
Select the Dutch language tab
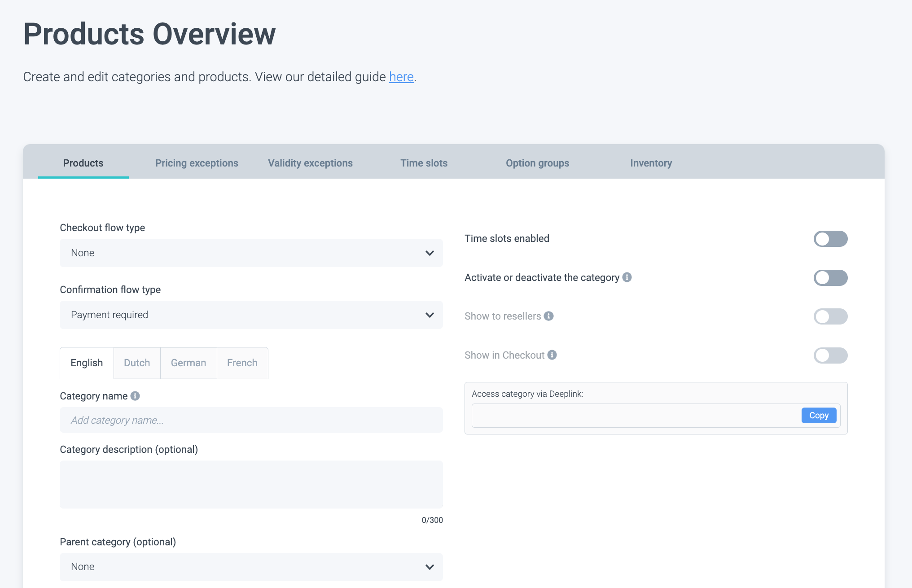click(137, 363)
